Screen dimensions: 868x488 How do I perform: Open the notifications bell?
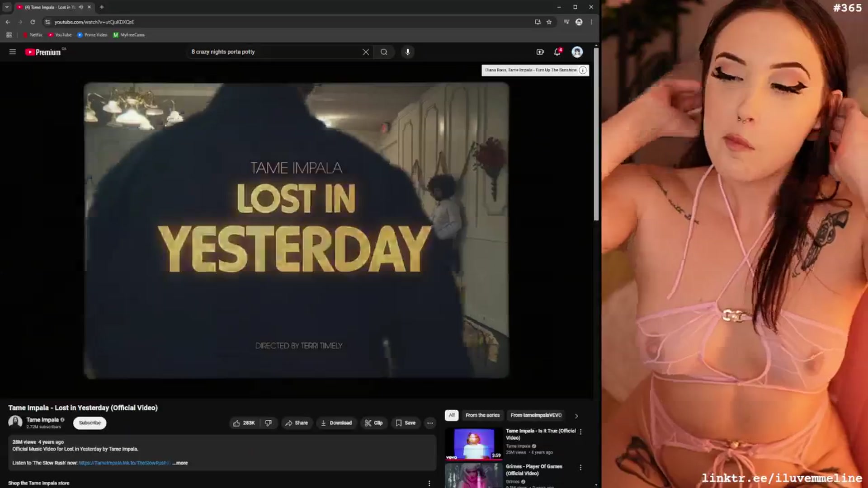point(558,52)
